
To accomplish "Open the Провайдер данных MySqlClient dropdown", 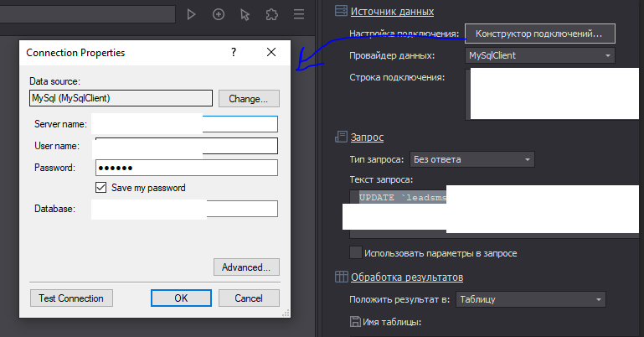I will 540,56.
